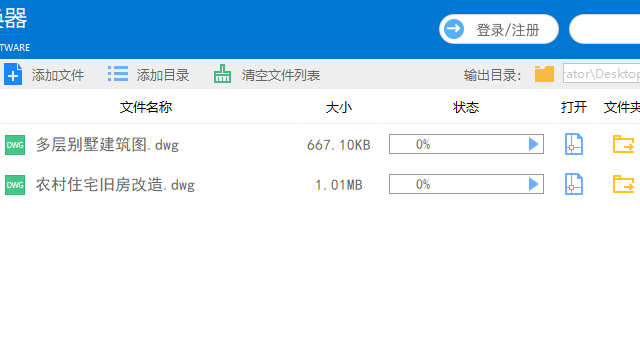The height and width of the screenshot is (362, 640).
Task: Click the DWG icon for 多层别墅建筑图.dwg
Action: (x=15, y=145)
